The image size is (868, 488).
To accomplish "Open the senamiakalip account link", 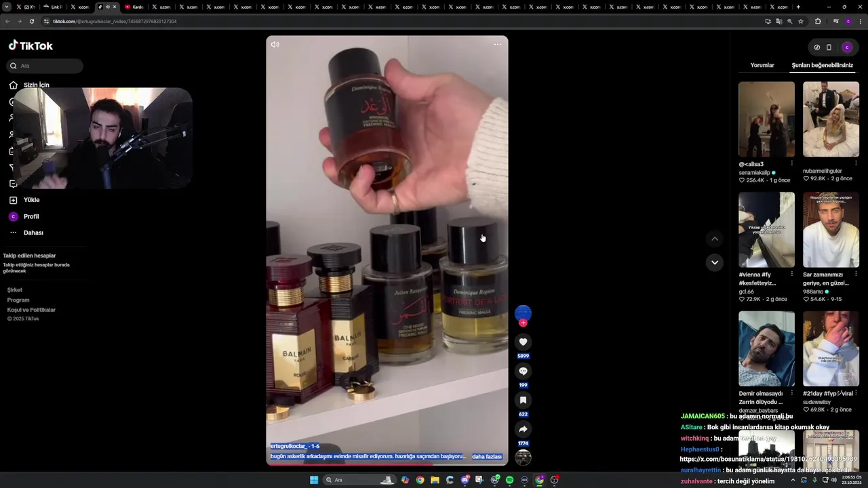I will [x=755, y=173].
